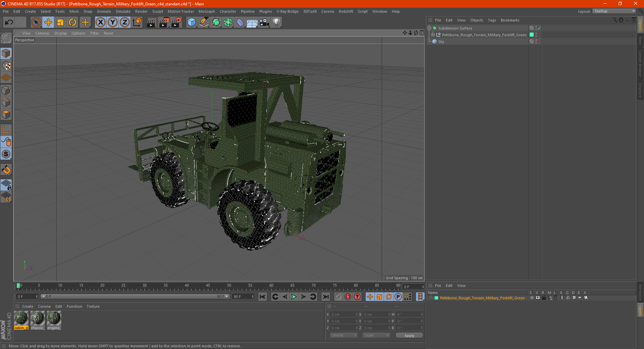This screenshot has width=644, height=349.
Task: Toggle X axis lock
Action: point(100,22)
